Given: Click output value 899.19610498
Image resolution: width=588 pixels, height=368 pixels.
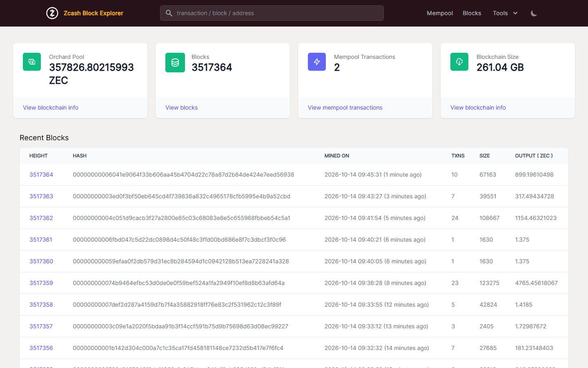Looking at the screenshot, I should [534, 175].
